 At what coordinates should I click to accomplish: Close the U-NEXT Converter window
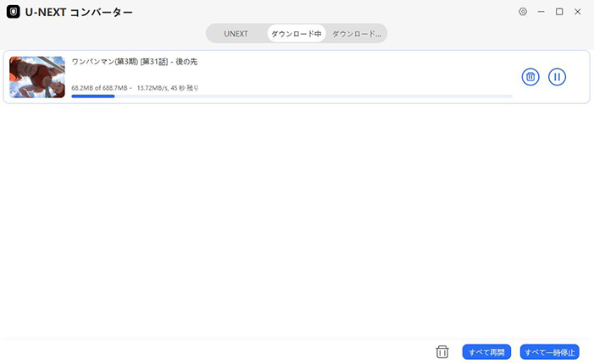[x=577, y=12]
